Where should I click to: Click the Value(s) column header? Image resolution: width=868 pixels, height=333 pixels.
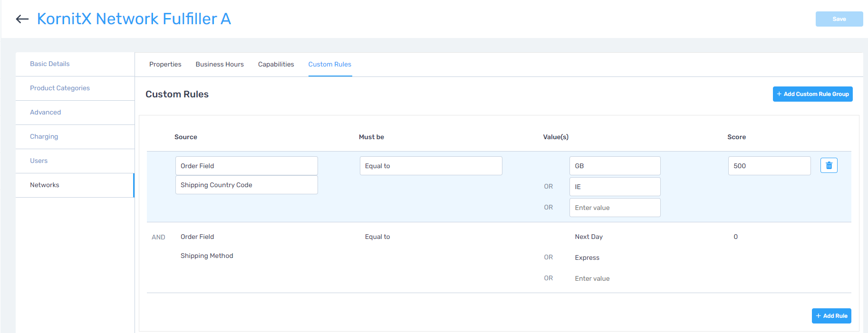pos(556,137)
